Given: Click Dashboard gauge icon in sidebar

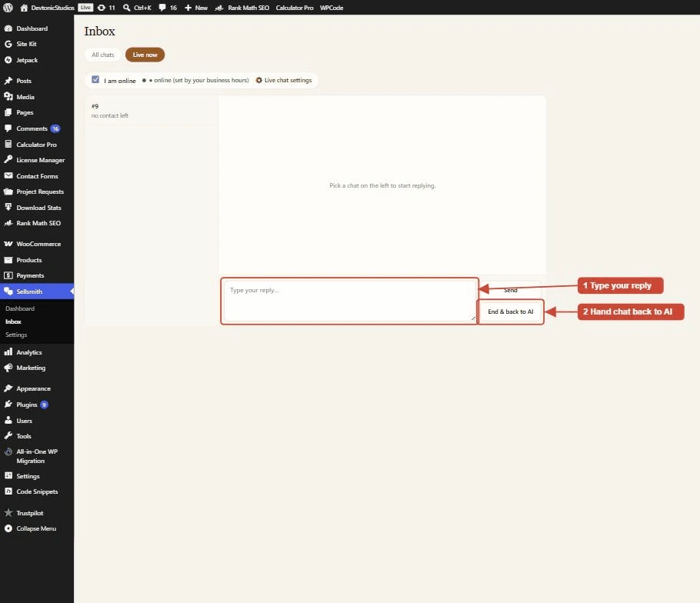Looking at the screenshot, I should point(8,28).
